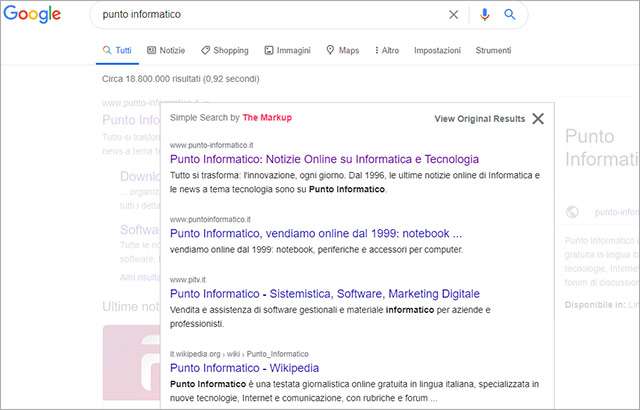640x410 pixels.
Task: Click the www.puntoinformatico.it URL text
Action: coord(210,219)
